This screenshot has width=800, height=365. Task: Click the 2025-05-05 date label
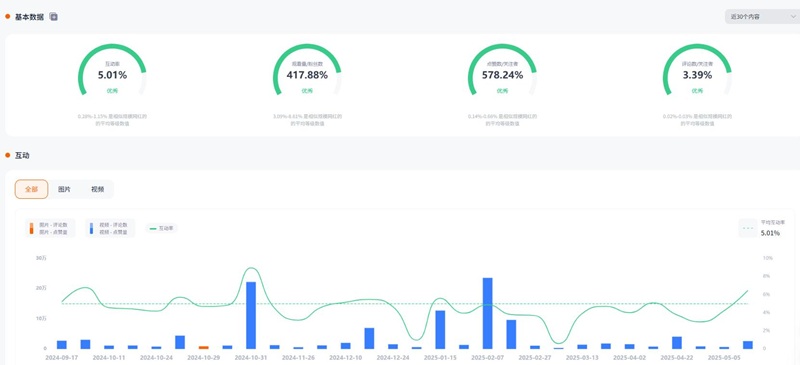(724, 358)
